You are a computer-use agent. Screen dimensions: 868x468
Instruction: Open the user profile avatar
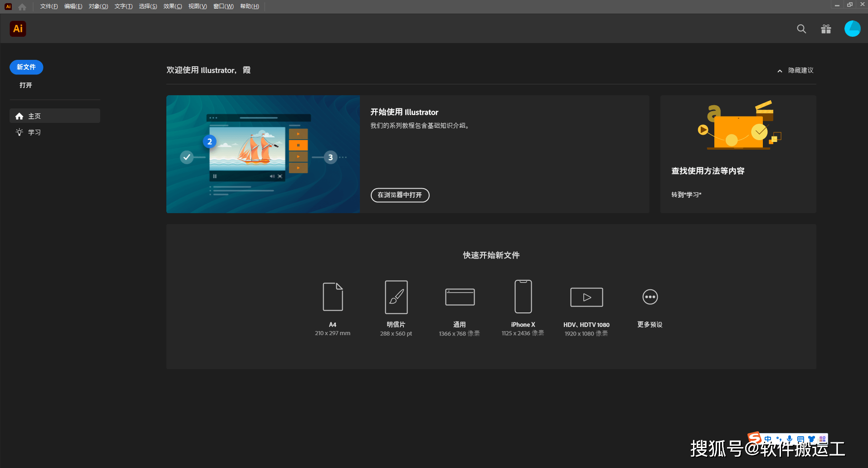[852, 29]
